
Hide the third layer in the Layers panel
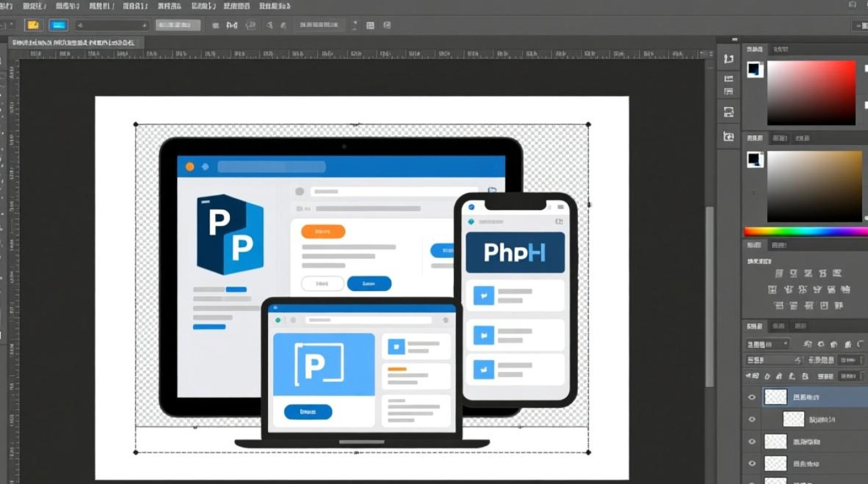coord(752,442)
